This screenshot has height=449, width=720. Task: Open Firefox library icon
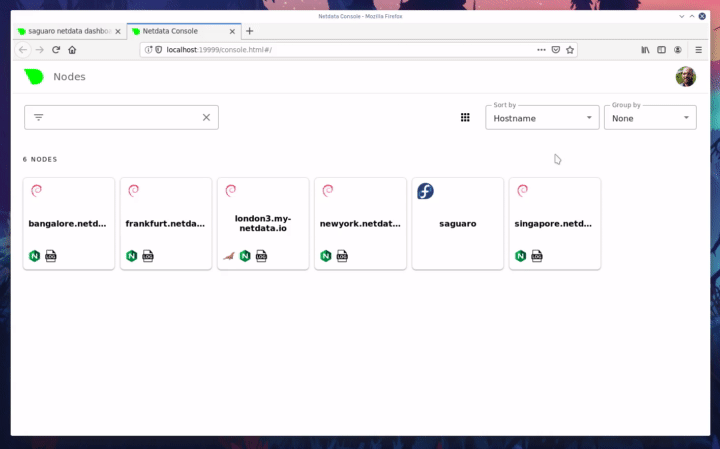pos(645,50)
